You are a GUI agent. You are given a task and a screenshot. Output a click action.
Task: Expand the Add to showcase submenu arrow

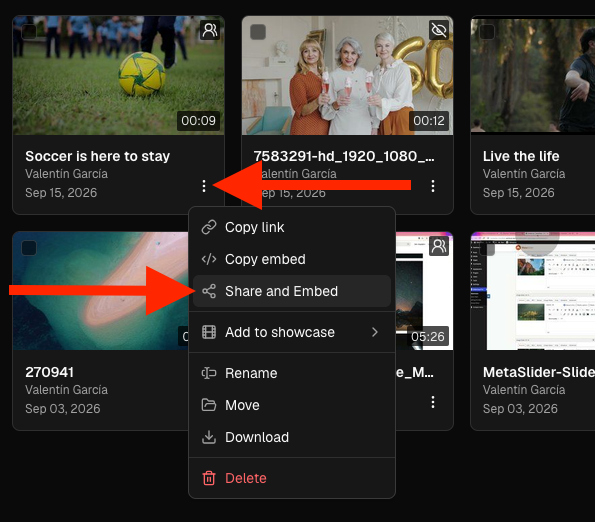click(x=375, y=332)
